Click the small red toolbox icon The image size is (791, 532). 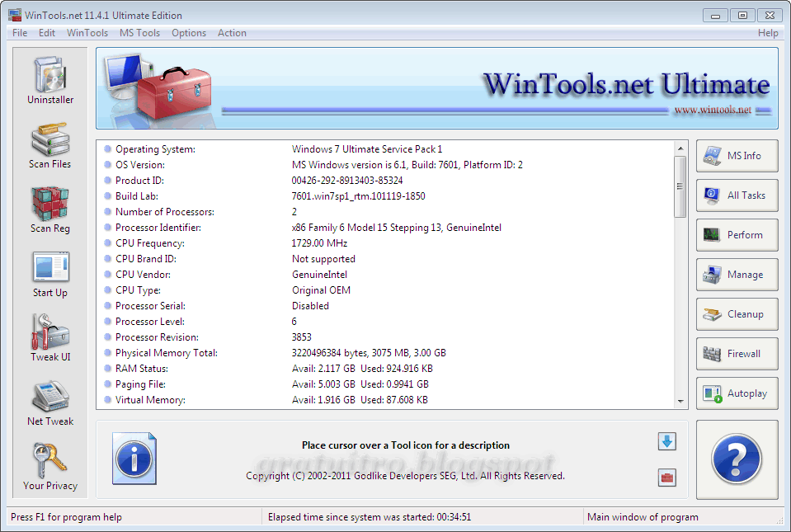click(667, 478)
